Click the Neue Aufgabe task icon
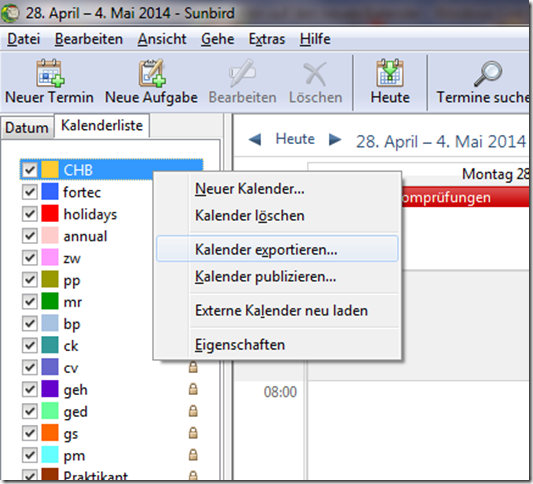 [152, 72]
